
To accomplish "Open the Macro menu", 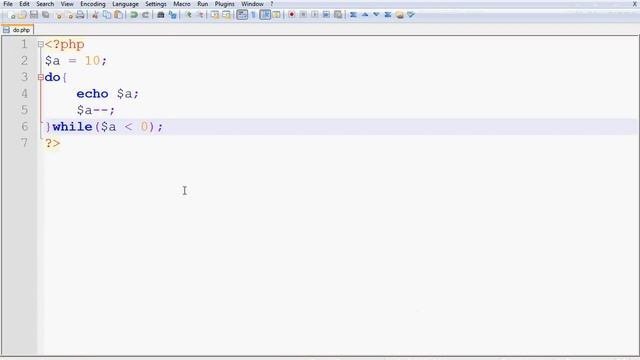I will [182, 4].
